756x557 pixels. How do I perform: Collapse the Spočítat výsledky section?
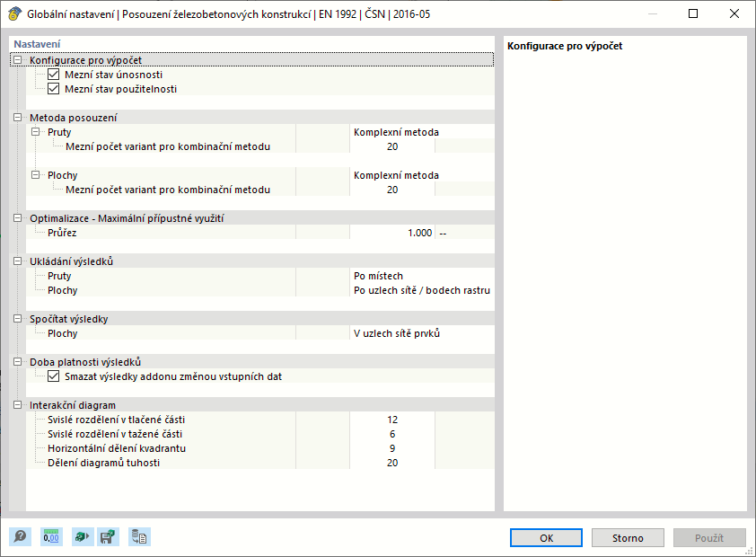pos(18,318)
